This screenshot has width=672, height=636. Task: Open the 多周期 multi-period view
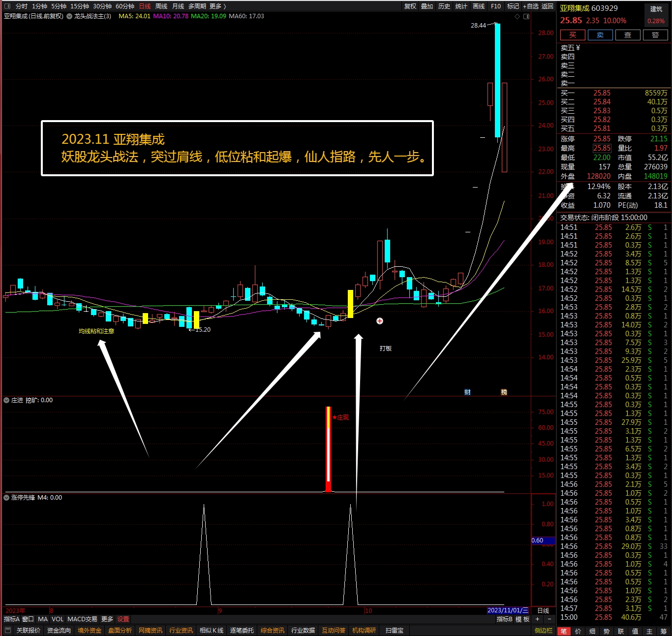[x=197, y=6]
